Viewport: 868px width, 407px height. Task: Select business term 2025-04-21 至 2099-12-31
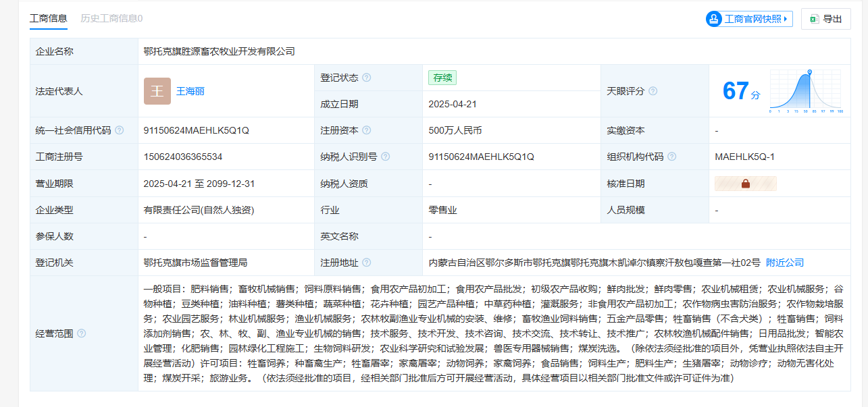199,184
